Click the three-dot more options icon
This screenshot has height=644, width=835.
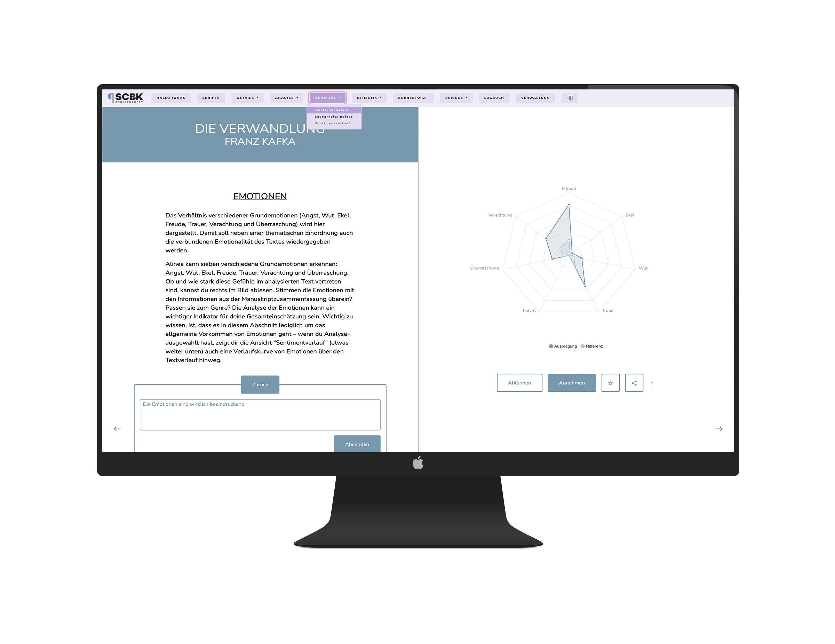[x=652, y=383]
